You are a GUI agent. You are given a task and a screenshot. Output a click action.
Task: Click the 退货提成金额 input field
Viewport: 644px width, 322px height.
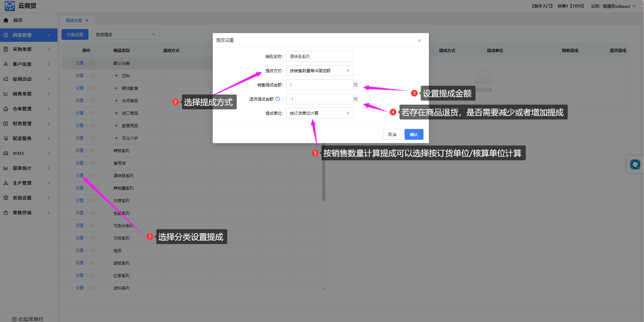click(319, 99)
